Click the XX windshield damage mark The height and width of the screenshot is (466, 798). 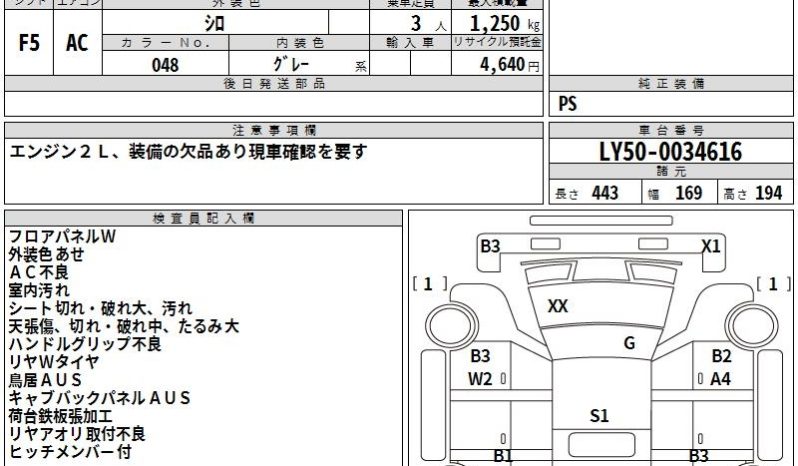click(x=557, y=306)
